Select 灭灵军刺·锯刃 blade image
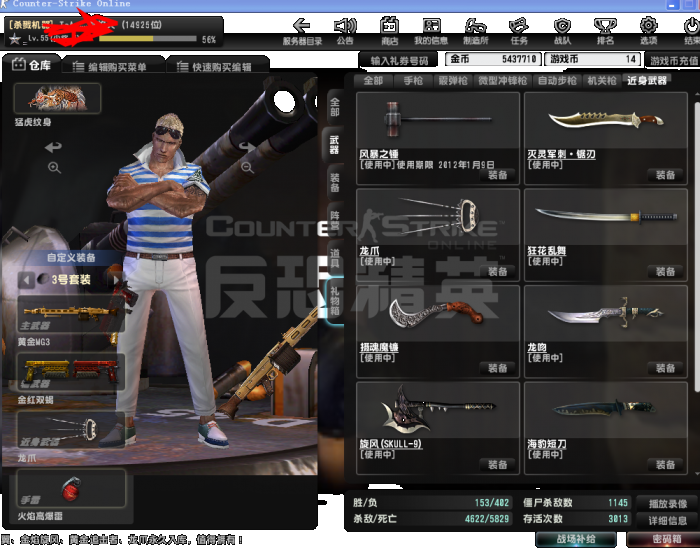The image size is (700, 548). pos(605,120)
